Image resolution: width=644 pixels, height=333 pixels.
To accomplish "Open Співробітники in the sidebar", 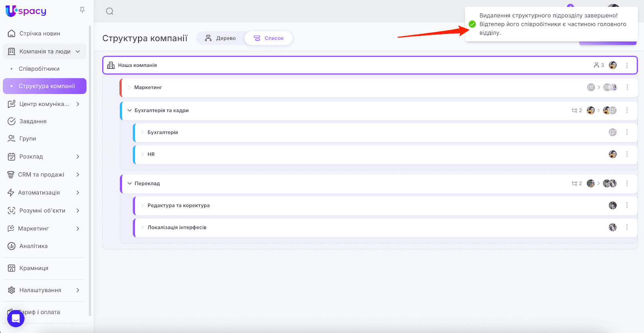I will [39, 69].
